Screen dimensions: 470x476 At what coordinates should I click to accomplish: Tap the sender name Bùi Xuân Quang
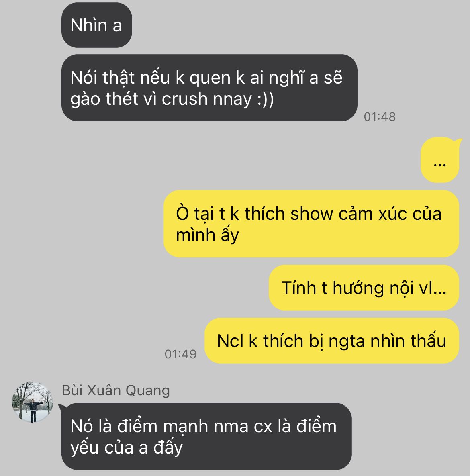pyautogui.click(x=116, y=390)
